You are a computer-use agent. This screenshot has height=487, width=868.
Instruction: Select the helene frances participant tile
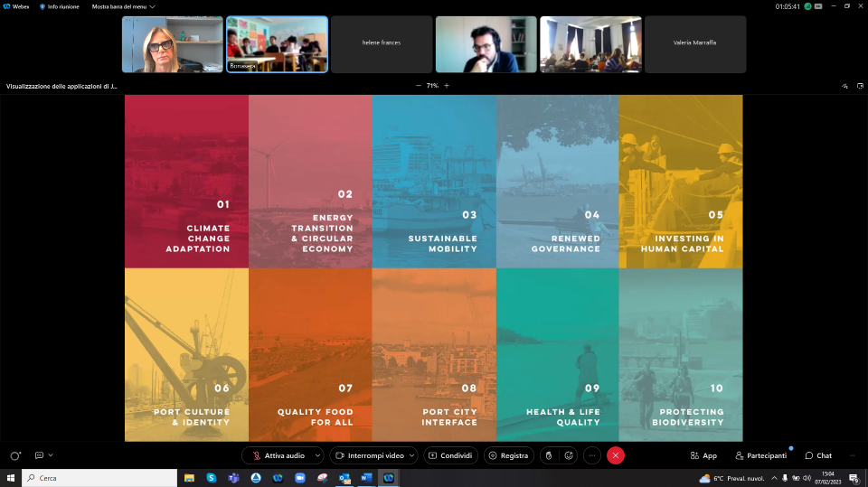tap(381, 43)
